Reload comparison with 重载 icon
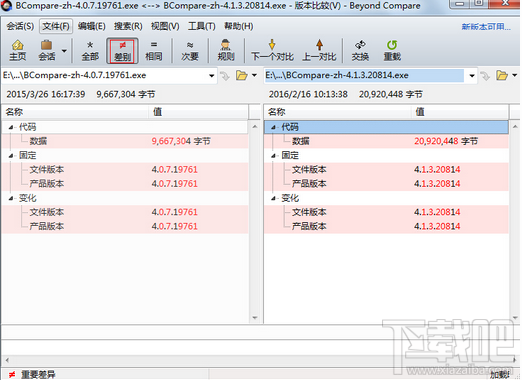This screenshot has height=380, width=522. 392,50
